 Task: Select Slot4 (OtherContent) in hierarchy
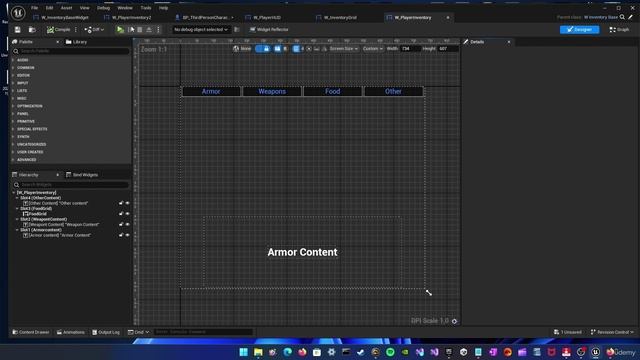click(40, 198)
